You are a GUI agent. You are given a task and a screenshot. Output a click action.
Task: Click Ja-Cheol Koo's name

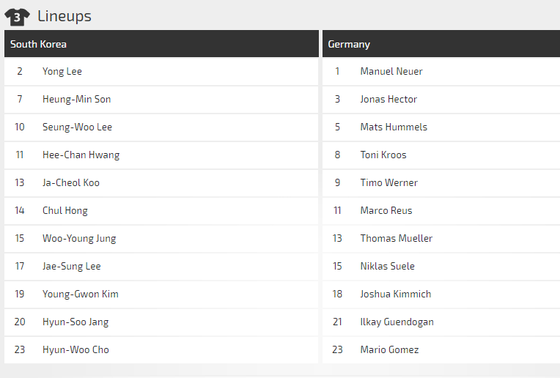(71, 183)
